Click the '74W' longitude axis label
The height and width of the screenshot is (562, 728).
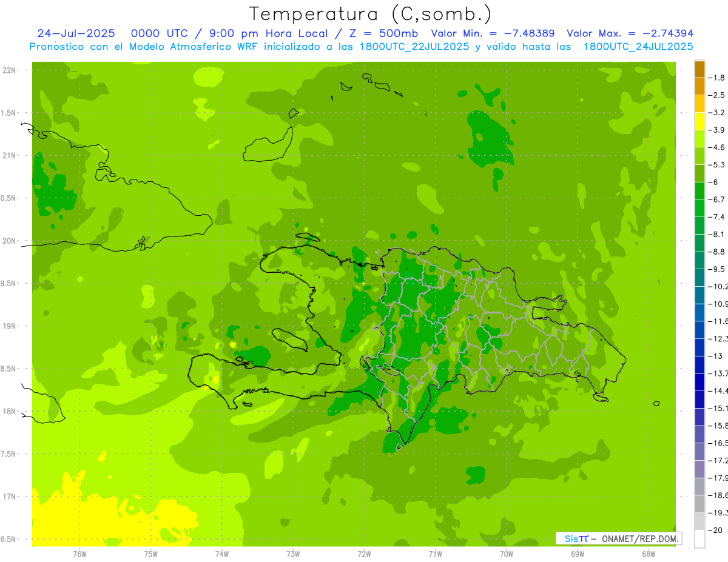221,554
